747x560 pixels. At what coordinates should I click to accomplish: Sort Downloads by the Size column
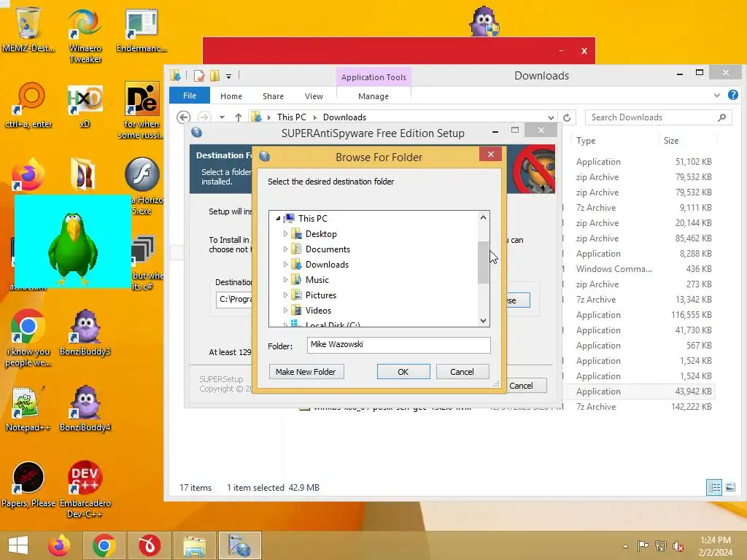(671, 141)
